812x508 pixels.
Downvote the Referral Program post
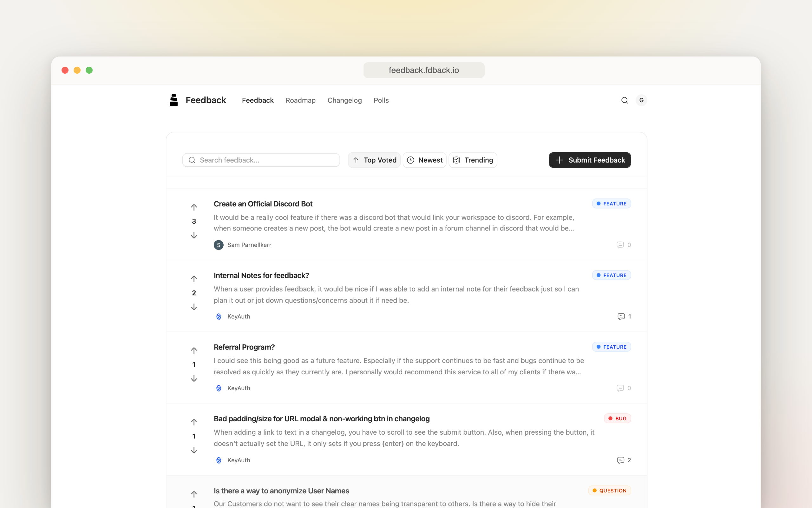[194, 378]
